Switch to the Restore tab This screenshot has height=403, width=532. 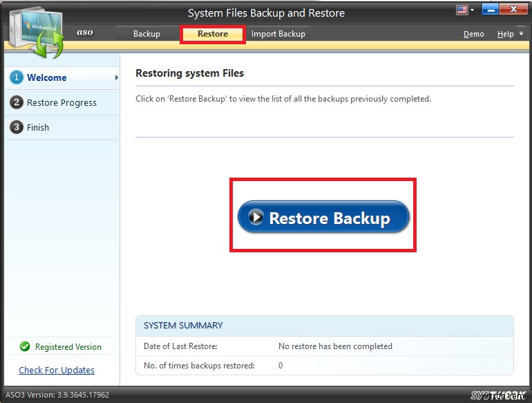coord(213,34)
